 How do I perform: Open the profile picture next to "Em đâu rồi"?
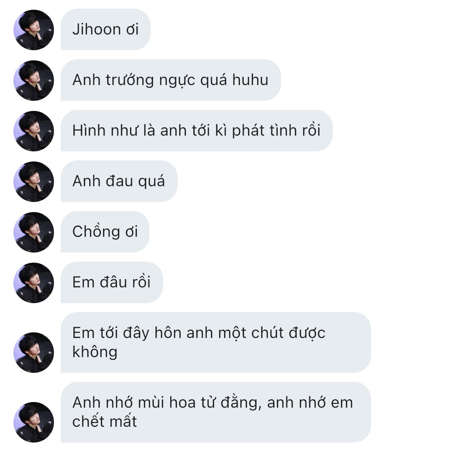[34, 283]
